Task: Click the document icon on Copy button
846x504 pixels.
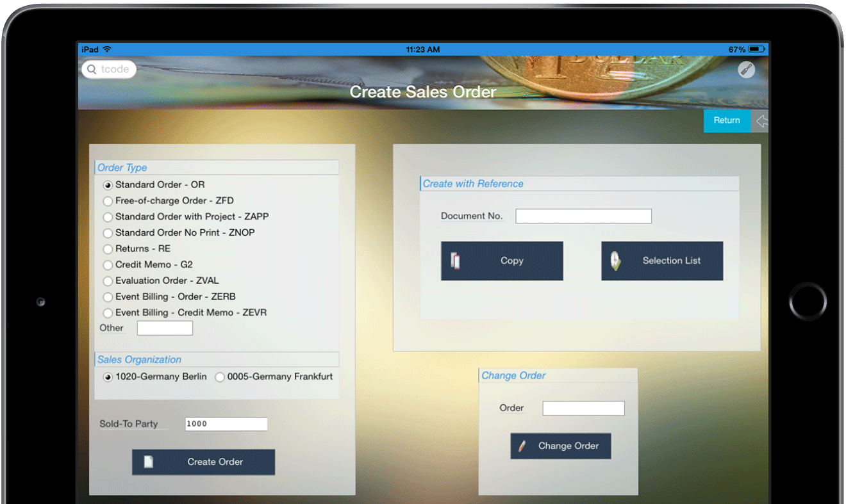Action: coord(456,261)
